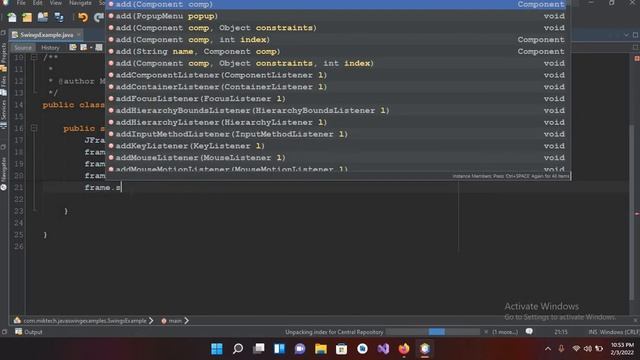
Task: Pick add(Component comp, Object constraints, int index)
Action: point(338,63)
